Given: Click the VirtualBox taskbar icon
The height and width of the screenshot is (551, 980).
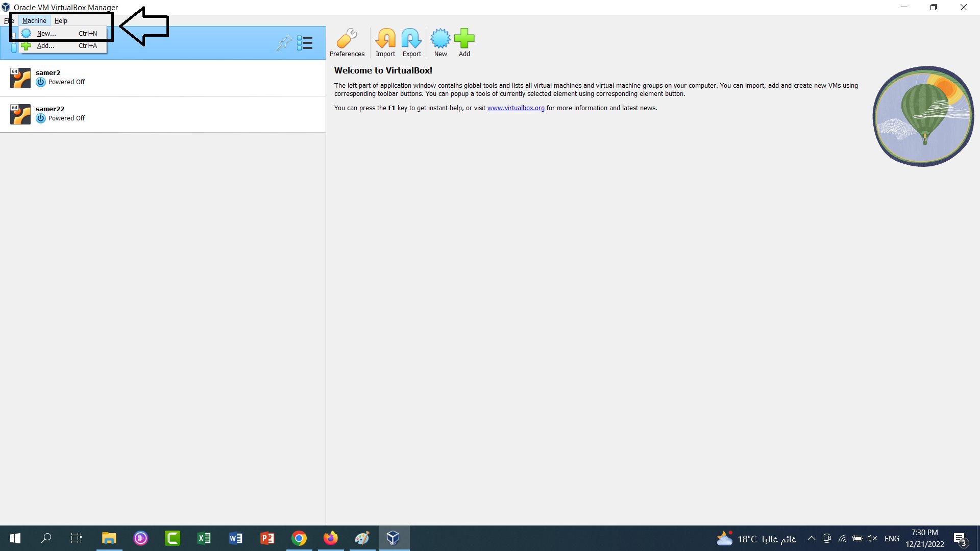Looking at the screenshot, I should point(393,538).
